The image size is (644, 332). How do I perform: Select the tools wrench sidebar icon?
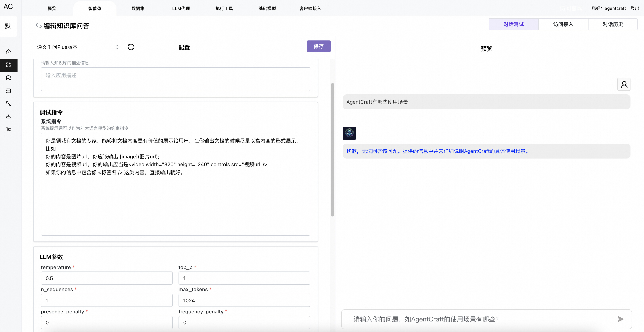[x=9, y=104]
